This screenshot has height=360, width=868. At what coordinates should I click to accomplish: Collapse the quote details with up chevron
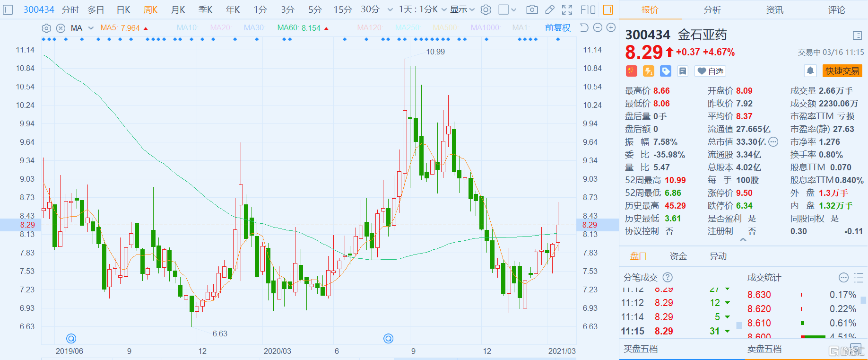743,240
